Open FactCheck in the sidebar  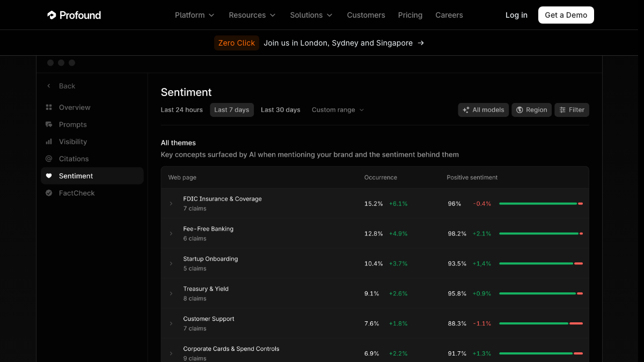92,193
